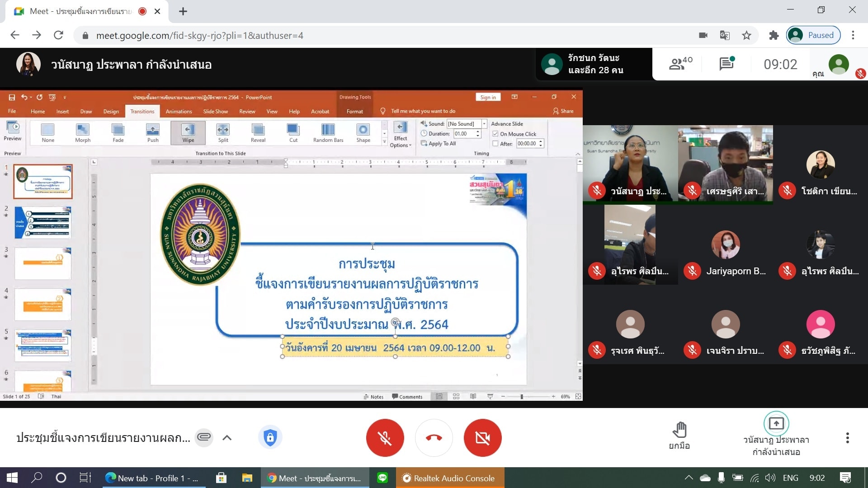Open the chat messages panel
The height and width of the screenshot is (488, 868).
pyautogui.click(x=726, y=64)
